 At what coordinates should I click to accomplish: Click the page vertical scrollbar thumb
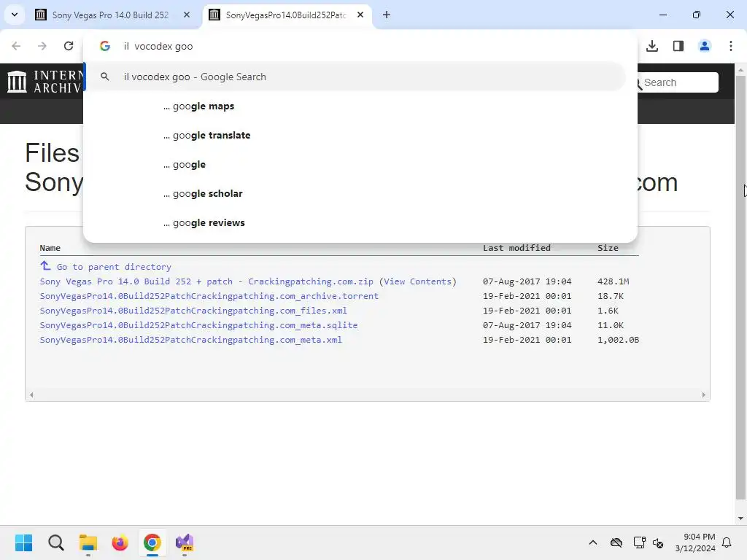[740, 287]
